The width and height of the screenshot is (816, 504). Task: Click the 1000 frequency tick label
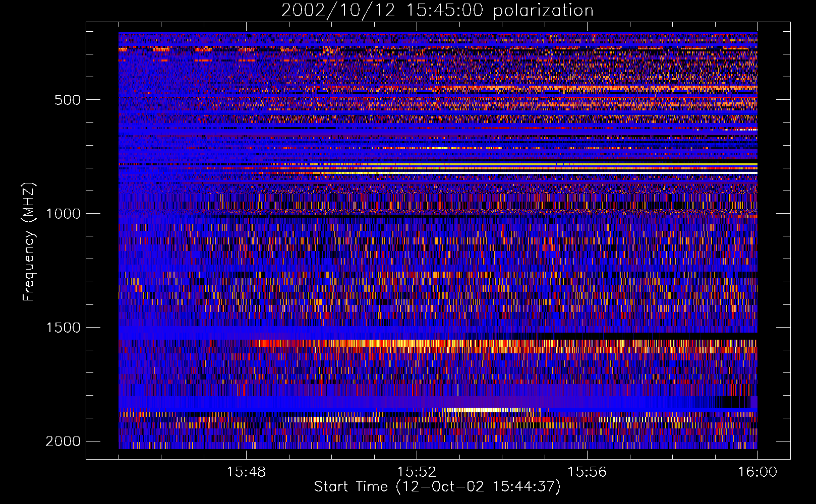click(63, 214)
